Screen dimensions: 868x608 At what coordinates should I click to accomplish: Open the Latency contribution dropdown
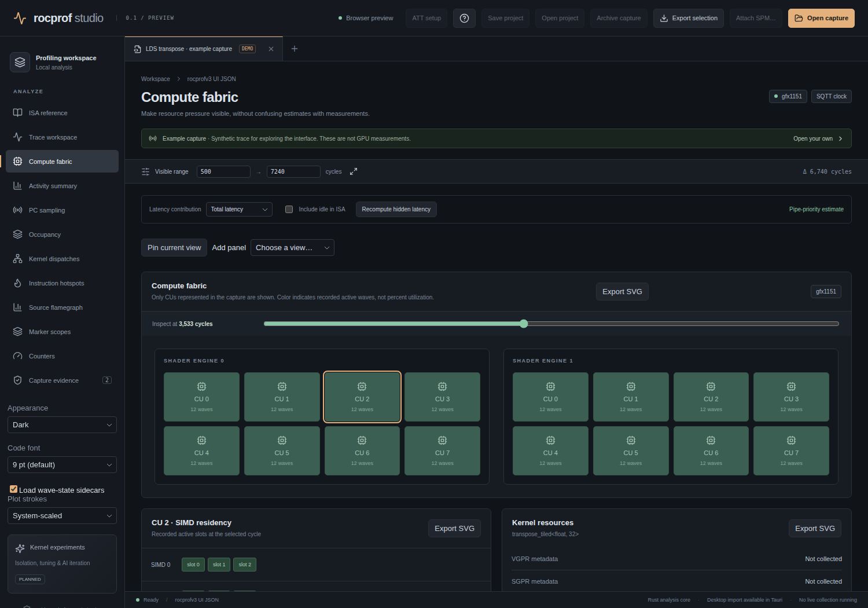(239, 209)
